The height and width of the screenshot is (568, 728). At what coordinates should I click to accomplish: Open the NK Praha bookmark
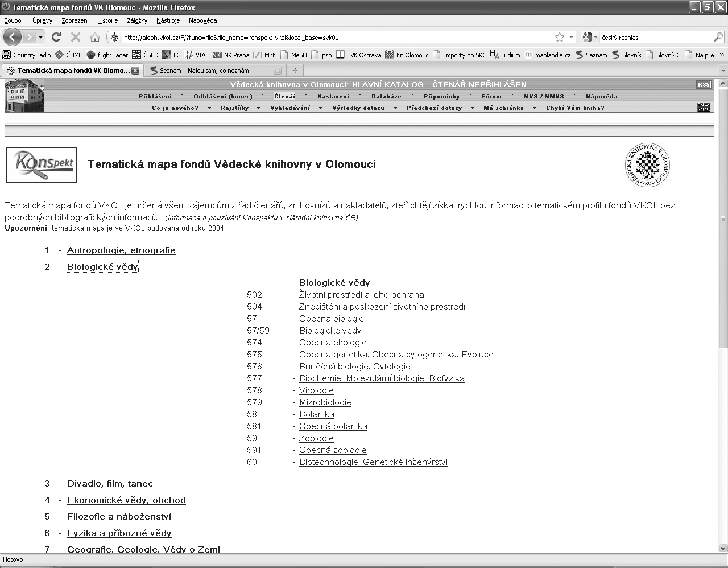pos(231,55)
